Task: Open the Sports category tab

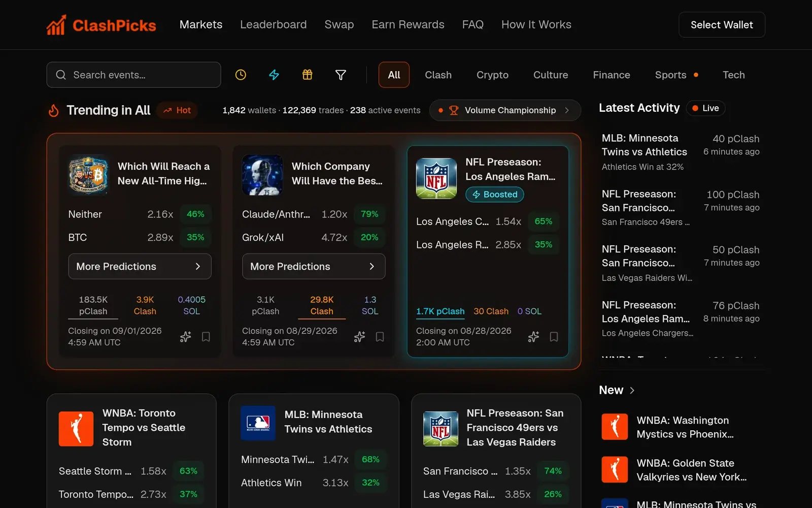Action: coord(676,75)
